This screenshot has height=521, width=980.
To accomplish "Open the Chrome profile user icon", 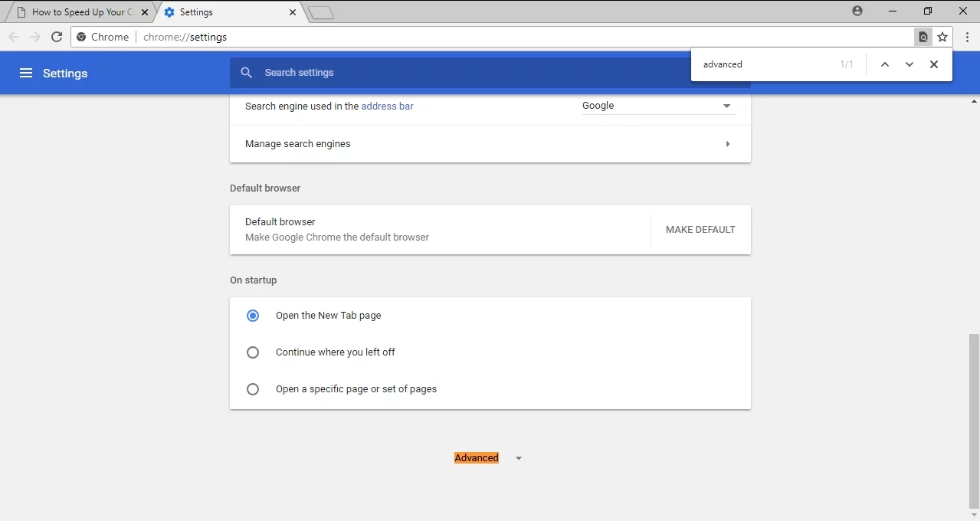I will pyautogui.click(x=857, y=11).
